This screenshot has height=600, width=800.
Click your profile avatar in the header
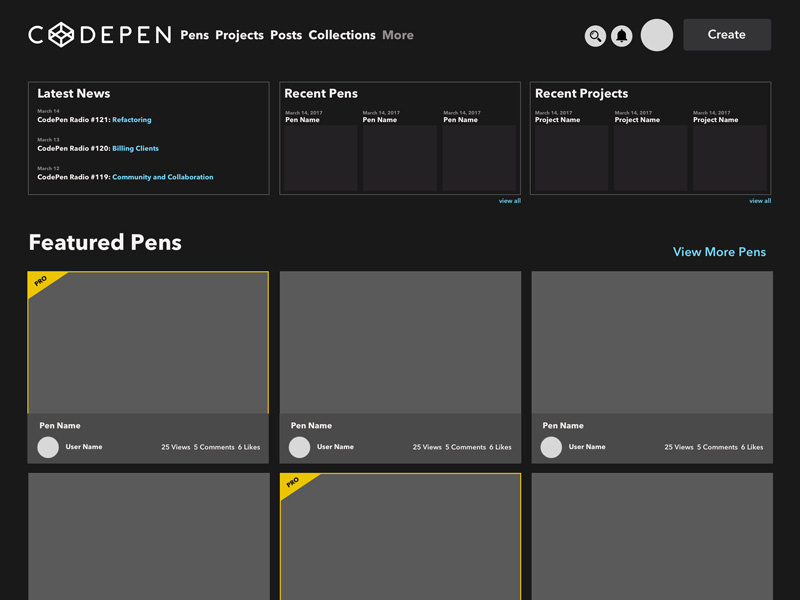point(656,35)
